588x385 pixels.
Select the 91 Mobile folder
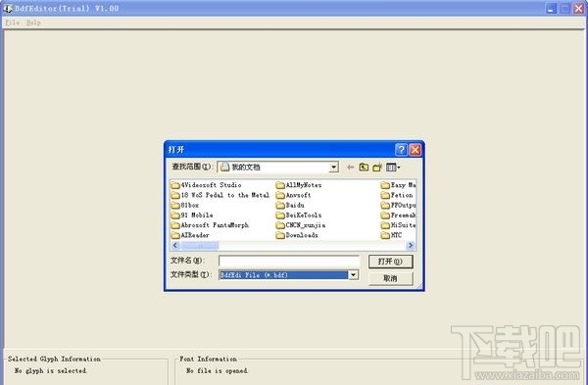pyautogui.click(x=192, y=216)
